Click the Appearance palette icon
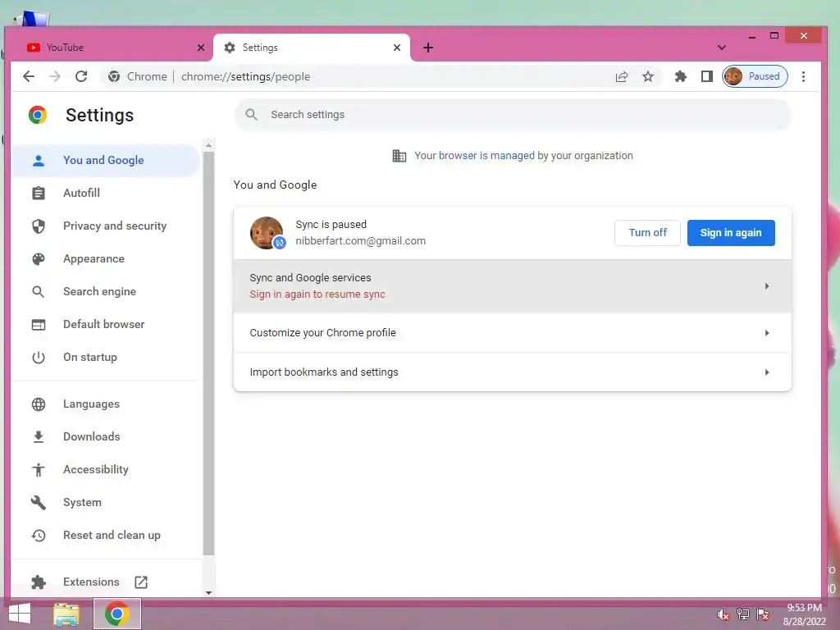Image resolution: width=840 pixels, height=630 pixels. (x=38, y=259)
